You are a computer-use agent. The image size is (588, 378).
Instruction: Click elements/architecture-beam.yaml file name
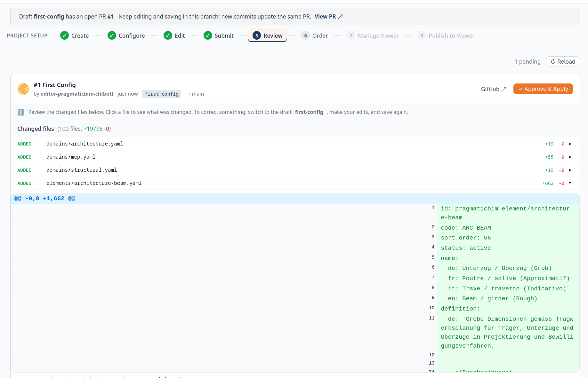click(x=94, y=183)
